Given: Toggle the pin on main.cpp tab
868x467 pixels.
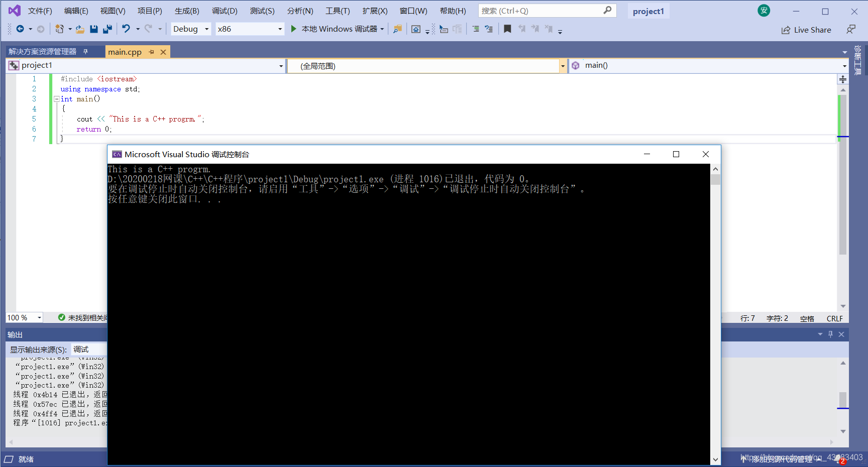Looking at the screenshot, I should point(152,52).
